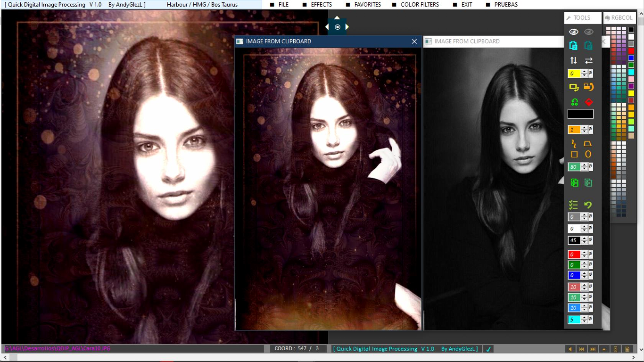Image resolution: width=644 pixels, height=362 pixels.
Task: Click the green field showing 80
Action: (574, 167)
